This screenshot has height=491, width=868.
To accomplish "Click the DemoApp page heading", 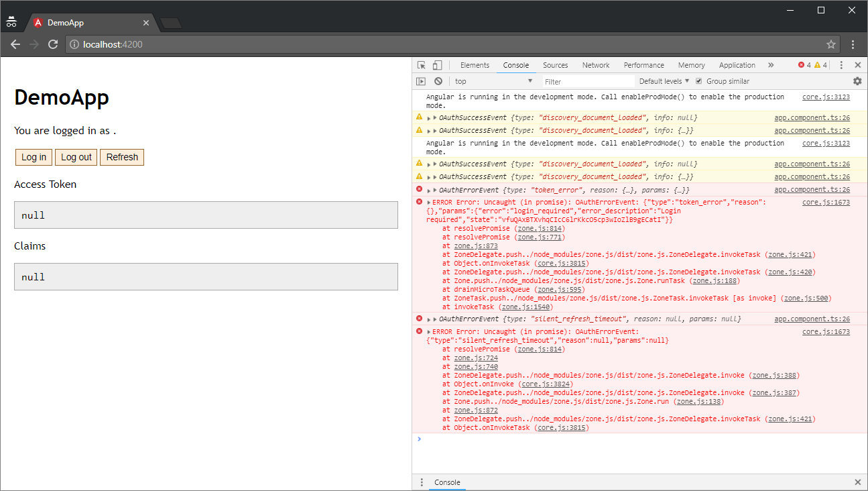I will pyautogui.click(x=62, y=98).
